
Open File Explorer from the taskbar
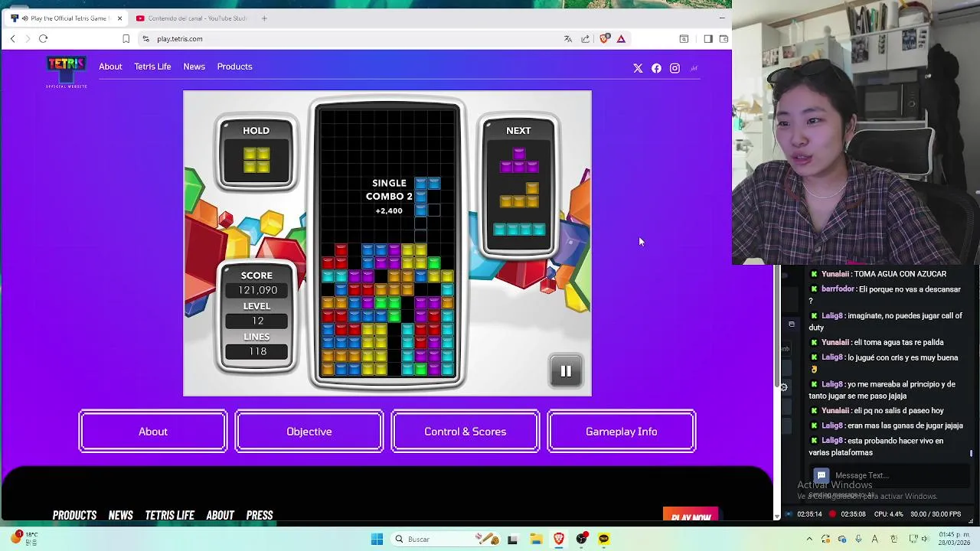tap(536, 540)
